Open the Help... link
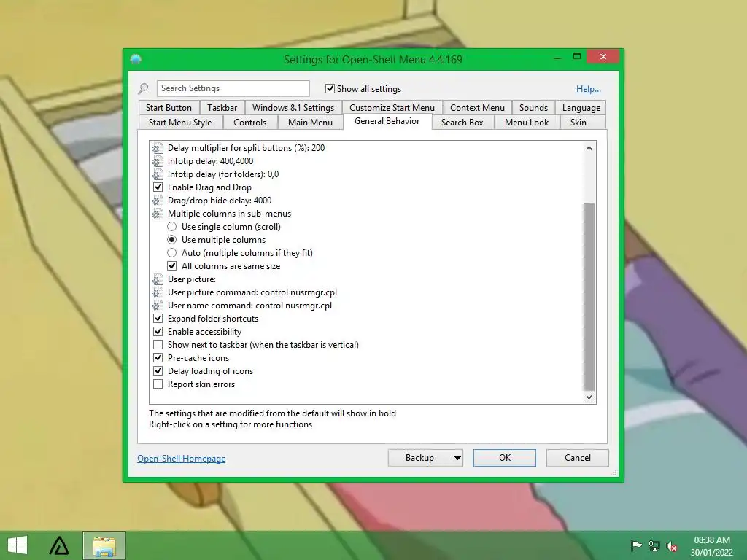 click(589, 88)
